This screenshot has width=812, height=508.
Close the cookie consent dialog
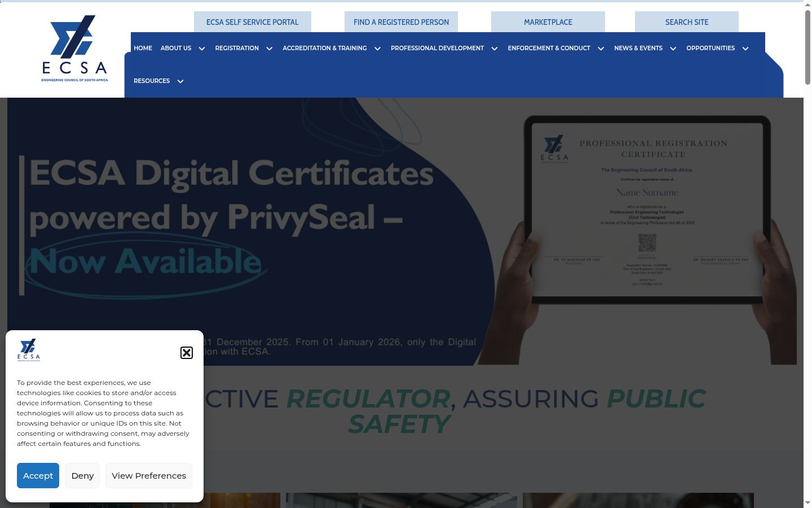187,353
